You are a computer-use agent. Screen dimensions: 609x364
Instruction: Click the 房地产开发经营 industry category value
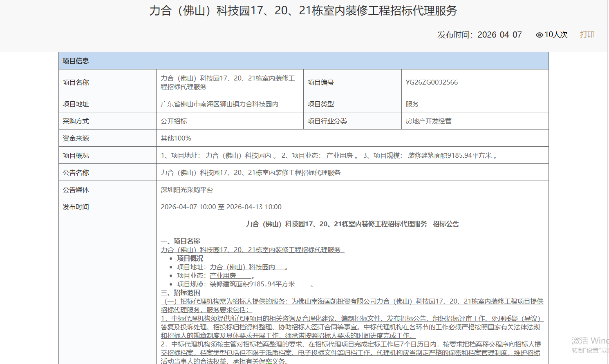tap(428, 121)
